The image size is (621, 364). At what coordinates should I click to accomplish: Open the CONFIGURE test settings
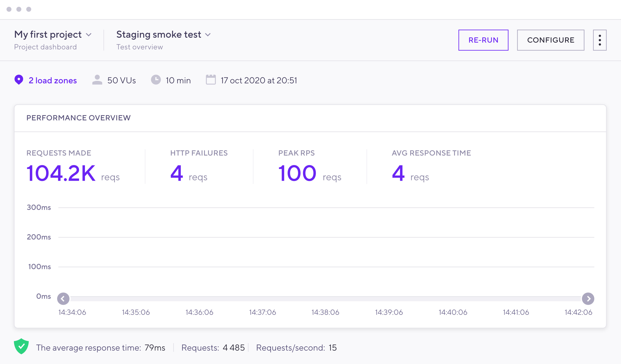(550, 40)
